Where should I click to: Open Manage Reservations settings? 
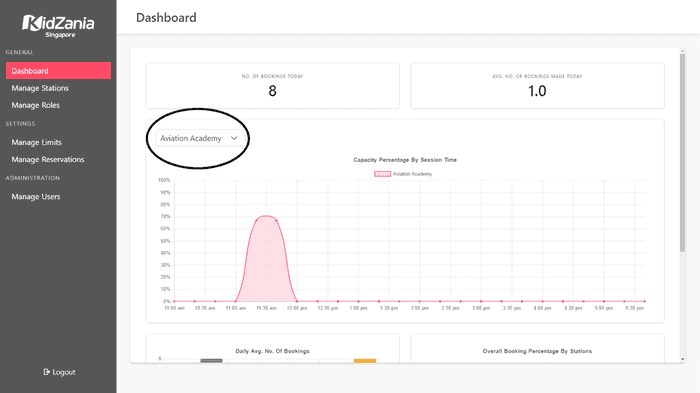pyautogui.click(x=48, y=159)
